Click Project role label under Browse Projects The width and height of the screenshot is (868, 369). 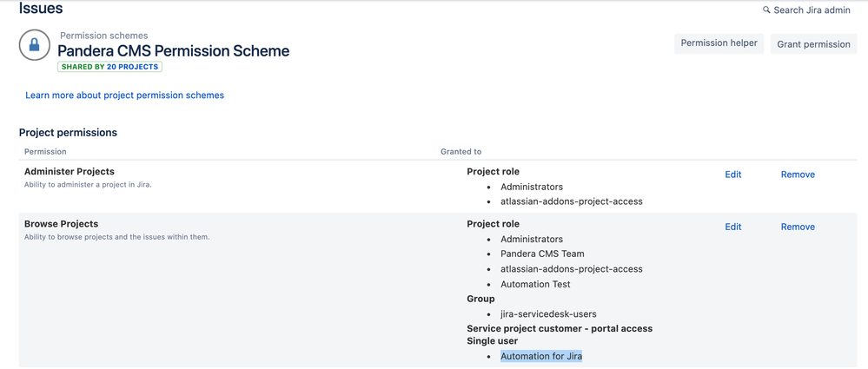[x=494, y=224]
